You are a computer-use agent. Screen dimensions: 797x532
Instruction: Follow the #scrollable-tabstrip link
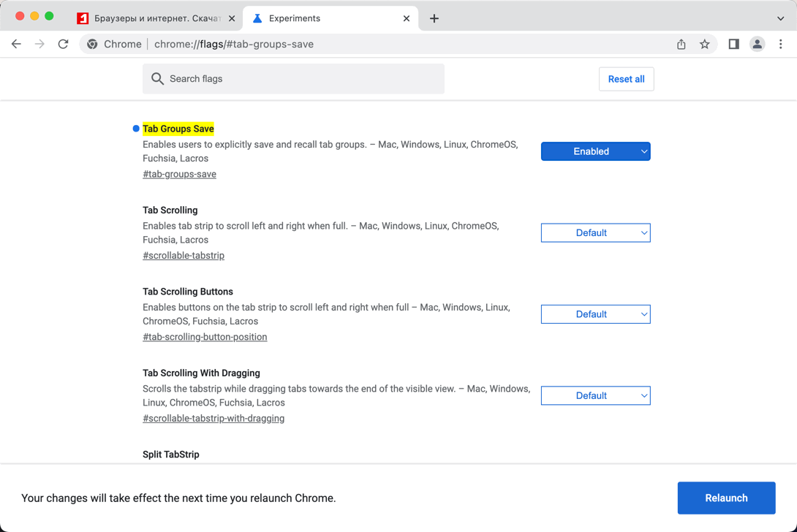(184, 256)
